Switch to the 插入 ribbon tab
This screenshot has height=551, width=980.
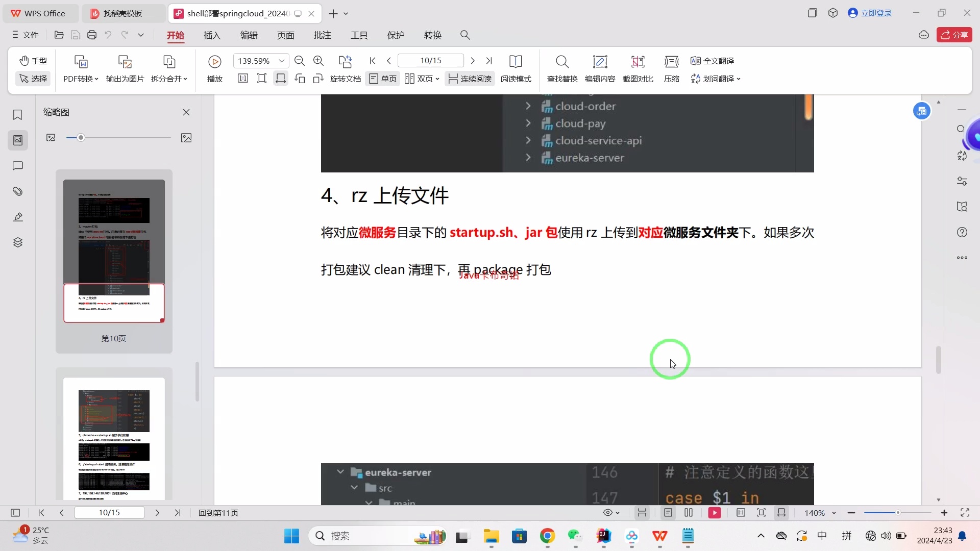(x=212, y=35)
